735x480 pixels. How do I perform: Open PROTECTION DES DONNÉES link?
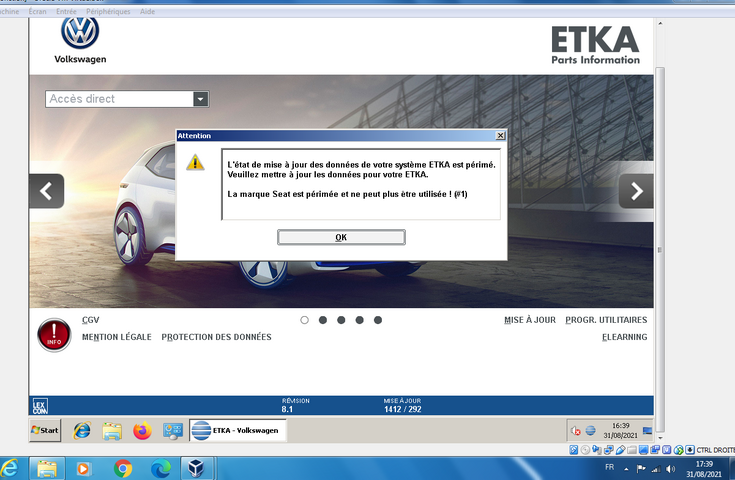pos(217,337)
